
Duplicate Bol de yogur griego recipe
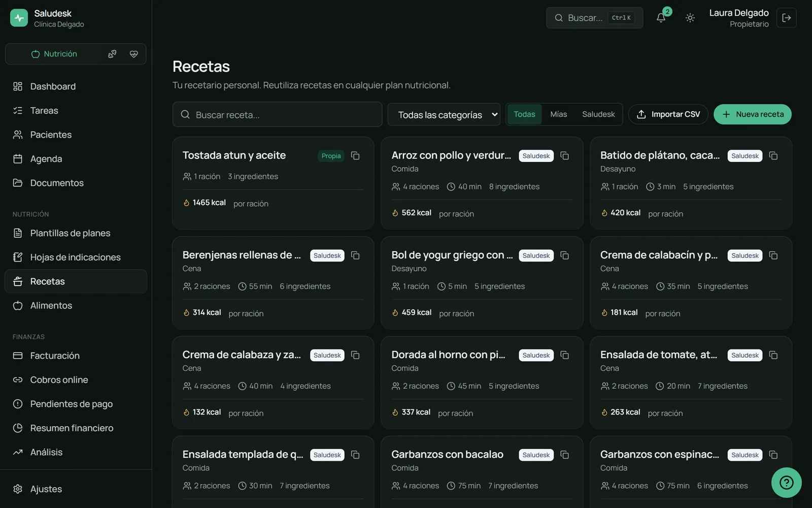(x=564, y=255)
